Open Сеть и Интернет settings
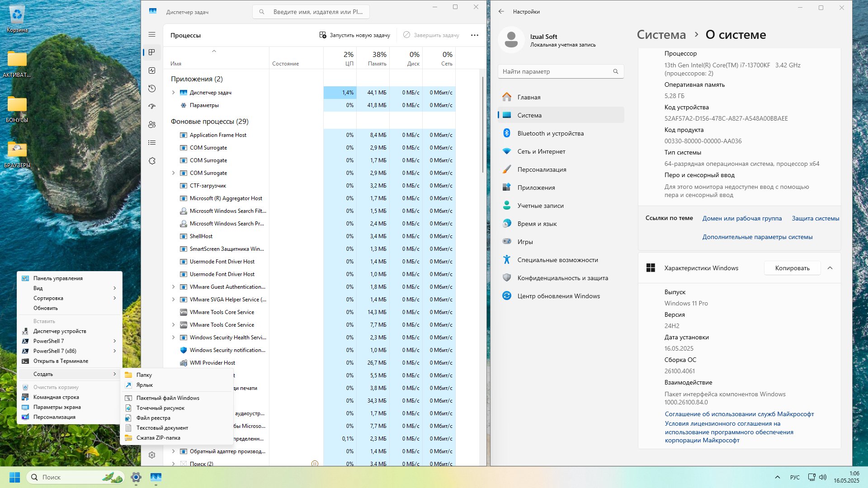This screenshot has width=868, height=488. (x=561, y=151)
